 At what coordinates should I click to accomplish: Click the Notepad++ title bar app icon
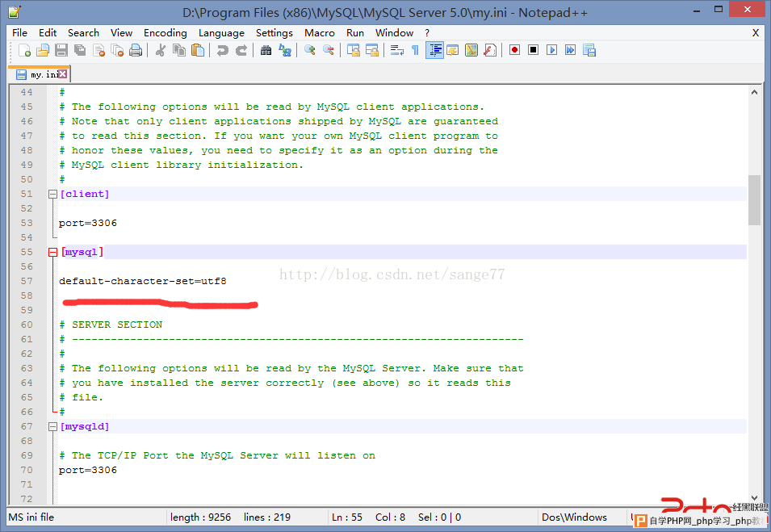(15, 12)
